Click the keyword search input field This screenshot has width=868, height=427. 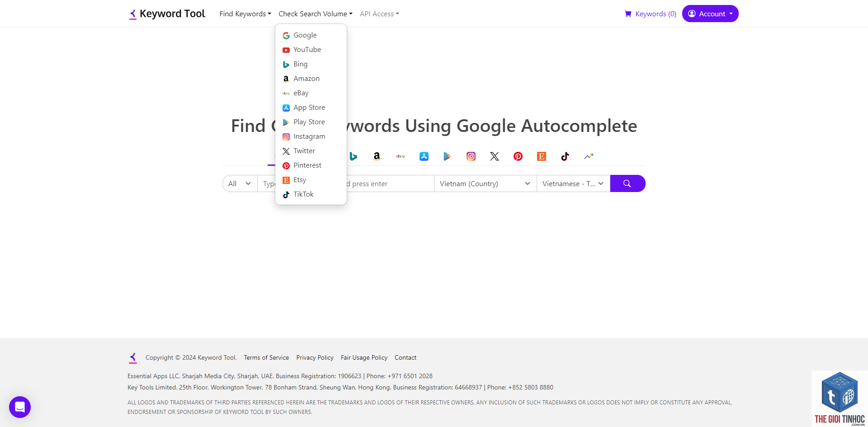346,183
